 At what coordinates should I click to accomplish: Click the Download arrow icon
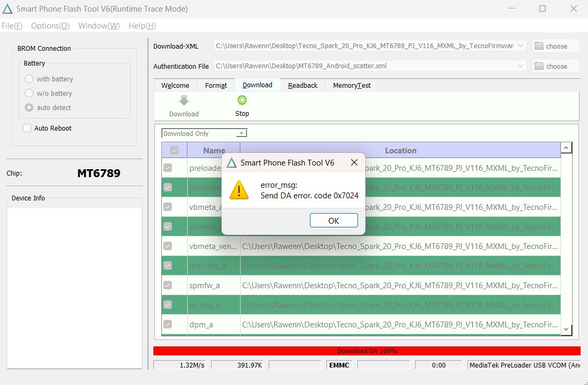(184, 100)
